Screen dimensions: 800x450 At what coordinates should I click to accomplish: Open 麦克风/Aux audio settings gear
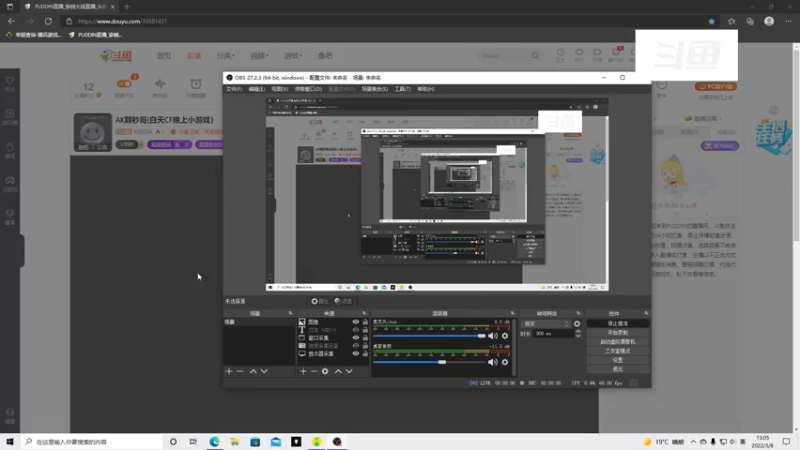coord(505,336)
